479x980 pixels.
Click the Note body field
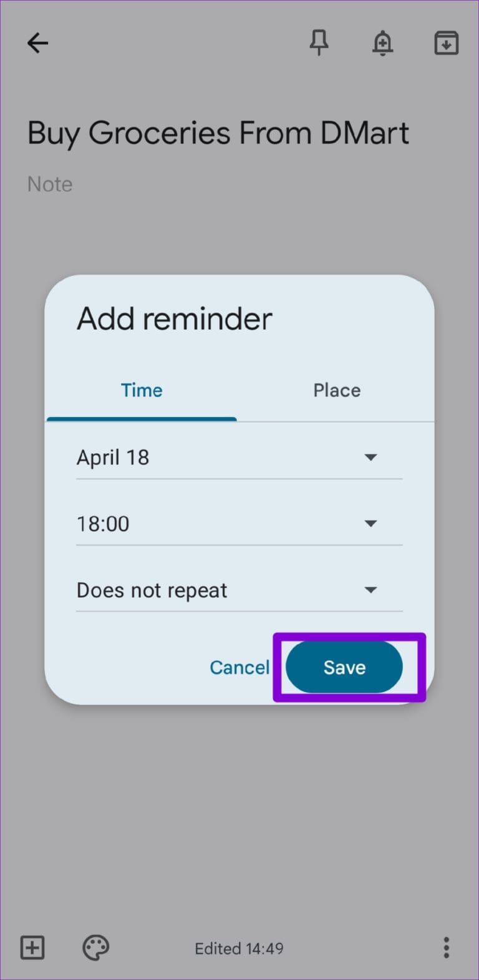point(50,184)
